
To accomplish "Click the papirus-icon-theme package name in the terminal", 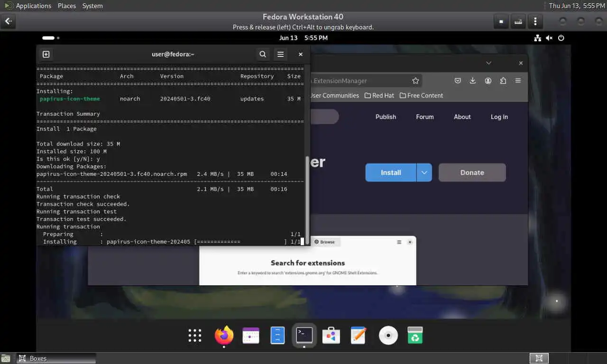I will coord(70,99).
